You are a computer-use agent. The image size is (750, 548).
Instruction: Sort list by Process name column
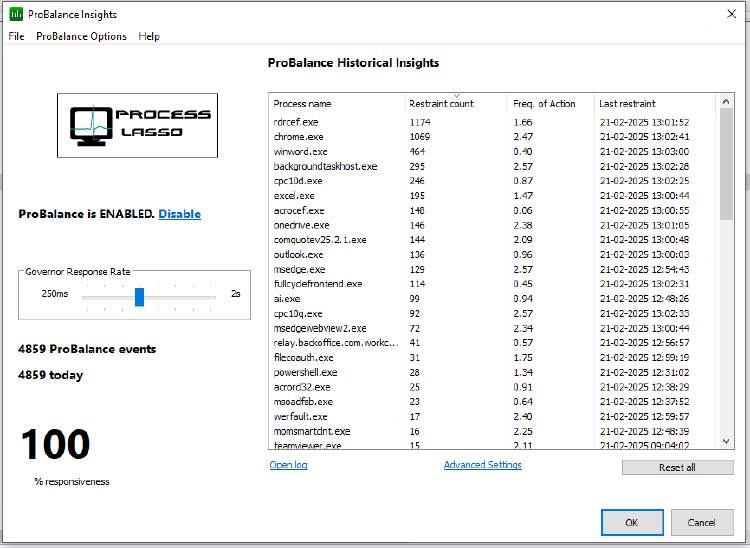click(302, 104)
